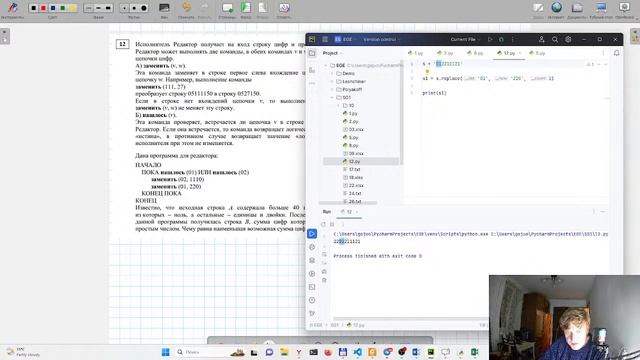This screenshot has height=360, width=640.
Task: Switch to the 6.py editor tab
Action: 476,53
